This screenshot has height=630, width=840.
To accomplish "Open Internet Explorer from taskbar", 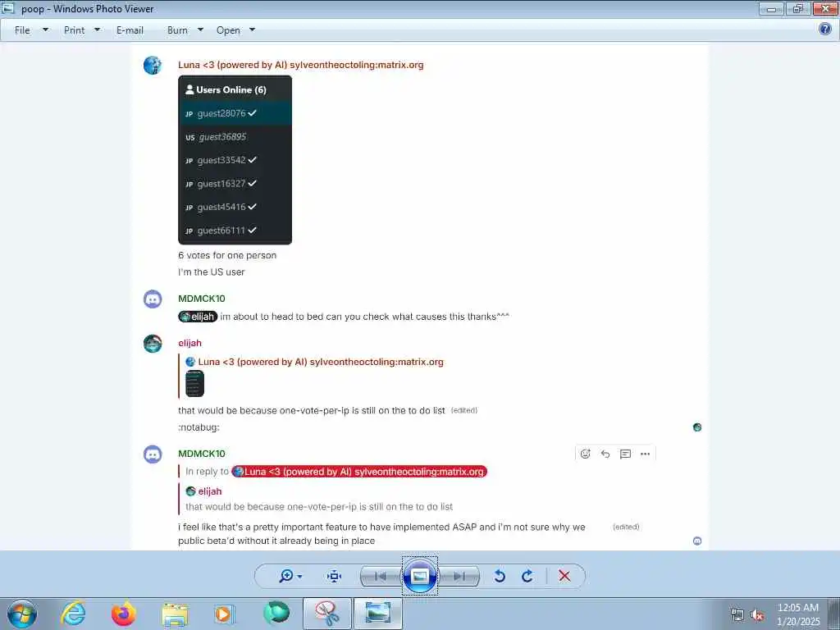I will tap(73, 614).
